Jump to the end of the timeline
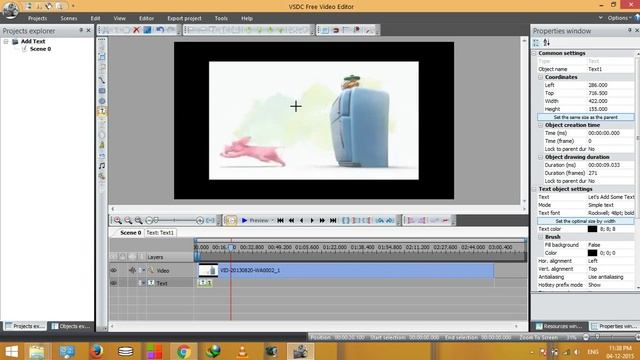 pos(333,220)
